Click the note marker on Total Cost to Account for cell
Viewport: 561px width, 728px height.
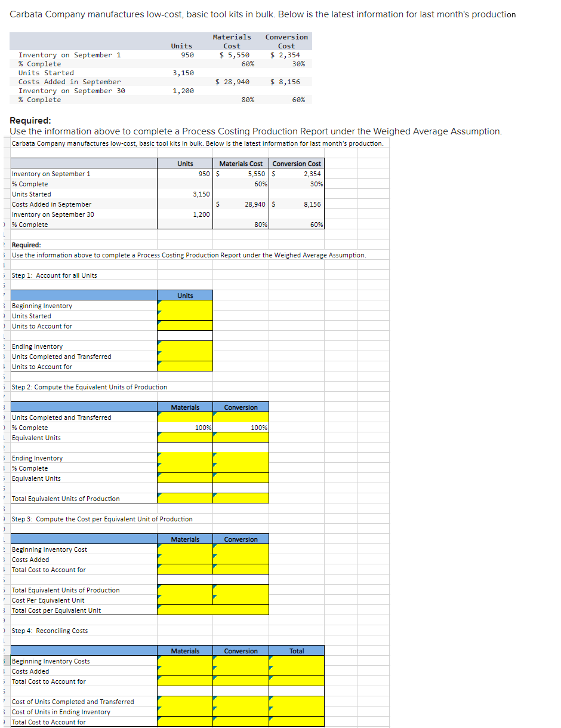(159, 567)
